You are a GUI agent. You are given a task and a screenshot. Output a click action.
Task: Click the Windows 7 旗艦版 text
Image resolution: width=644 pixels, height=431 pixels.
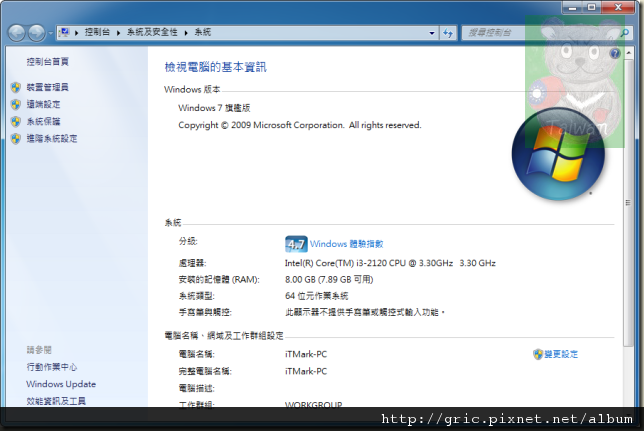coord(214,108)
